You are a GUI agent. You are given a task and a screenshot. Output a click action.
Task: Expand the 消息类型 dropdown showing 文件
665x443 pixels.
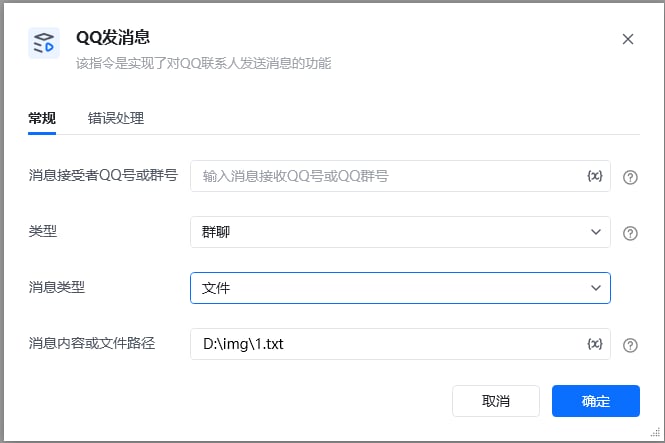coord(400,288)
